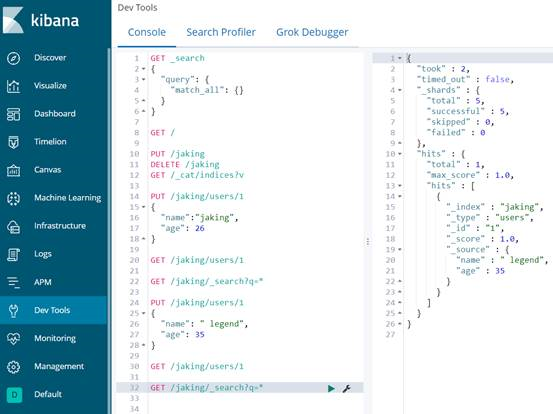Go to Machine Learning page link

[67, 198]
